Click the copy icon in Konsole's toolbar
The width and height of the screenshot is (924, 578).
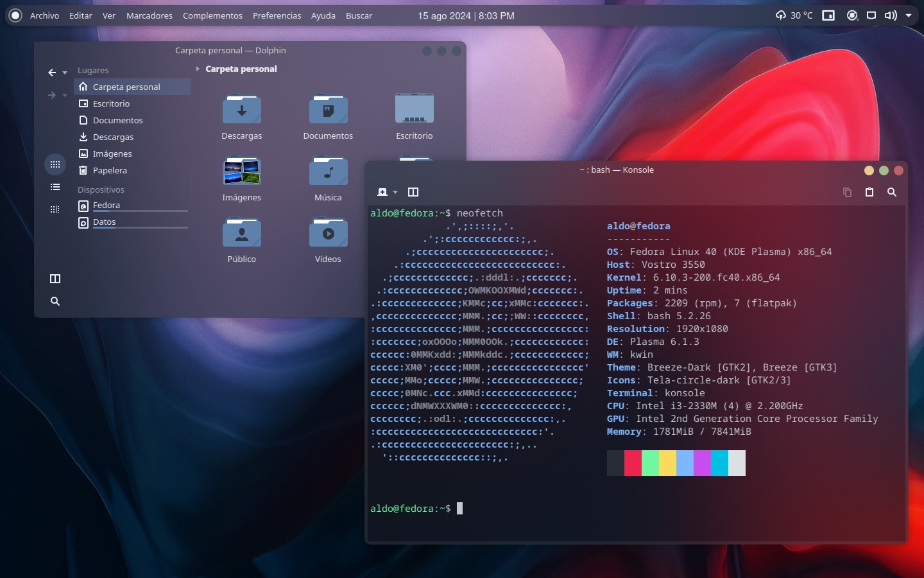847,192
